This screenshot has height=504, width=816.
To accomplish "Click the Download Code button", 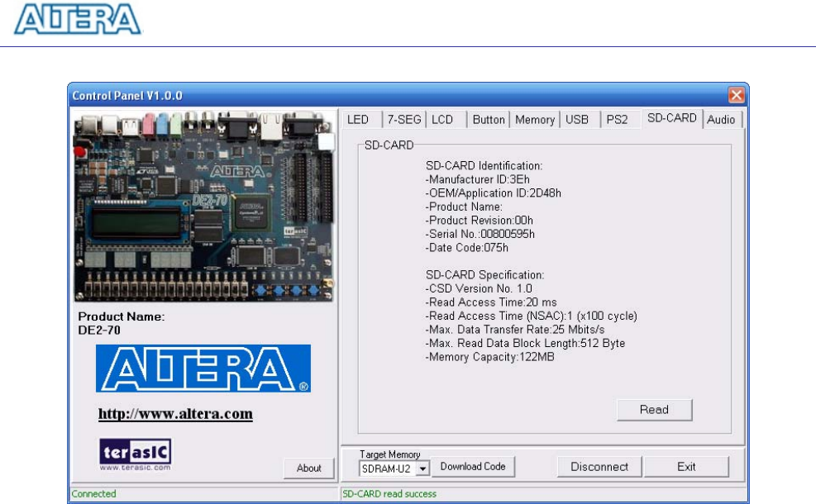I will coord(473,467).
